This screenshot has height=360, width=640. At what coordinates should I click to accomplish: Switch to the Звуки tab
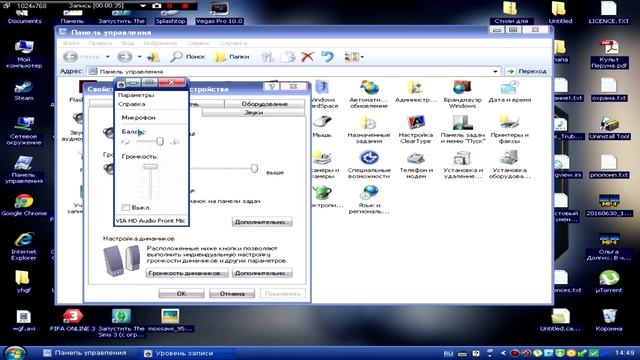(253, 113)
